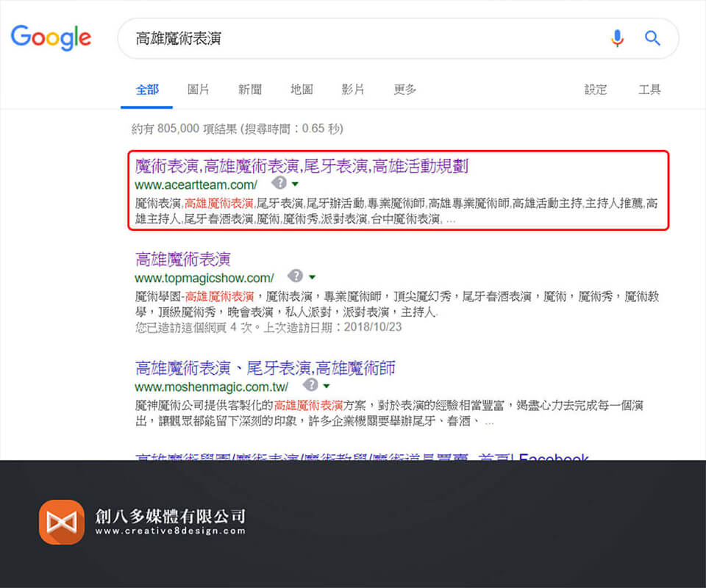Click www.creative8design.com footer text

(170, 531)
